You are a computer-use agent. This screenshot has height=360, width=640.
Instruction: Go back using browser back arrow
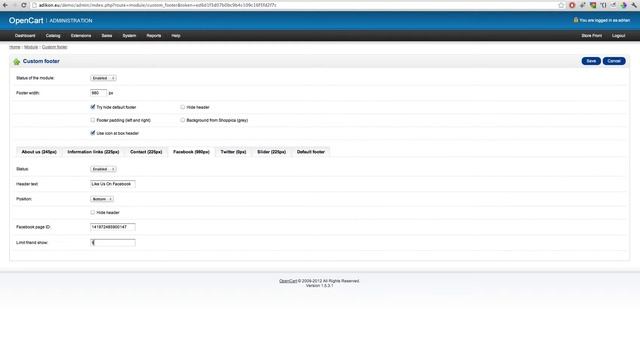(x=5, y=5)
